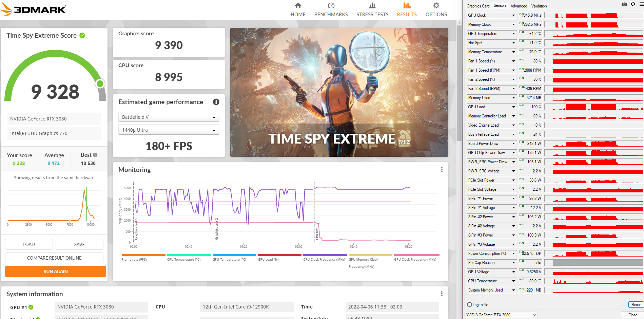Expand the GPU Load sensor dropdown
The width and height of the screenshot is (644, 319).
click(513, 107)
